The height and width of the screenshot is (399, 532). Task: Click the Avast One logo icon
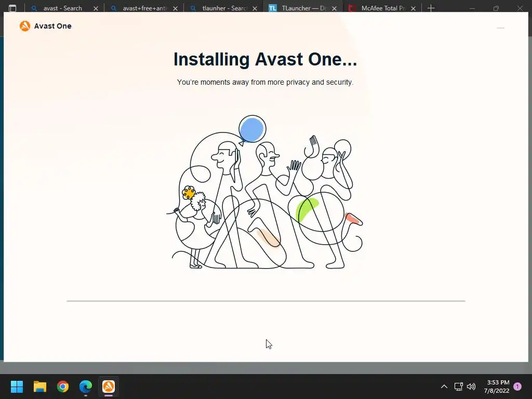pos(25,26)
